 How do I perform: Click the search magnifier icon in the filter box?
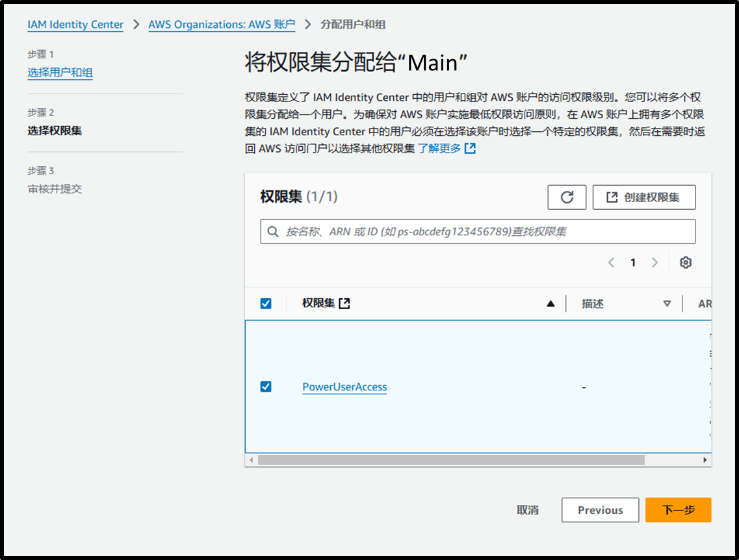(273, 231)
